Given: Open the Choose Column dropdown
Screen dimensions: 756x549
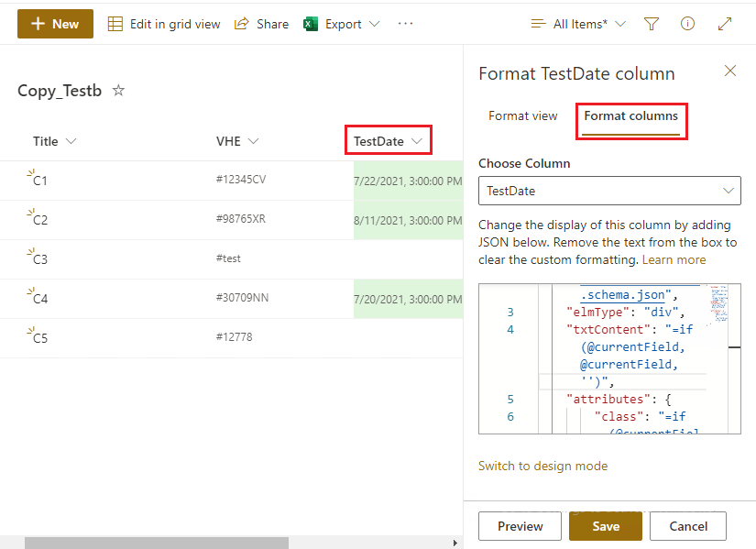Looking at the screenshot, I should [x=609, y=191].
